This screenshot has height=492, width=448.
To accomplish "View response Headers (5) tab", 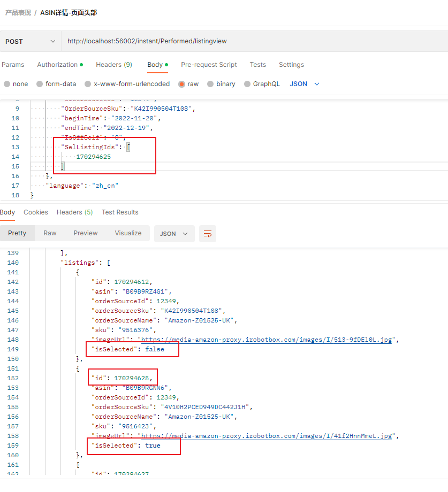I will click(75, 212).
